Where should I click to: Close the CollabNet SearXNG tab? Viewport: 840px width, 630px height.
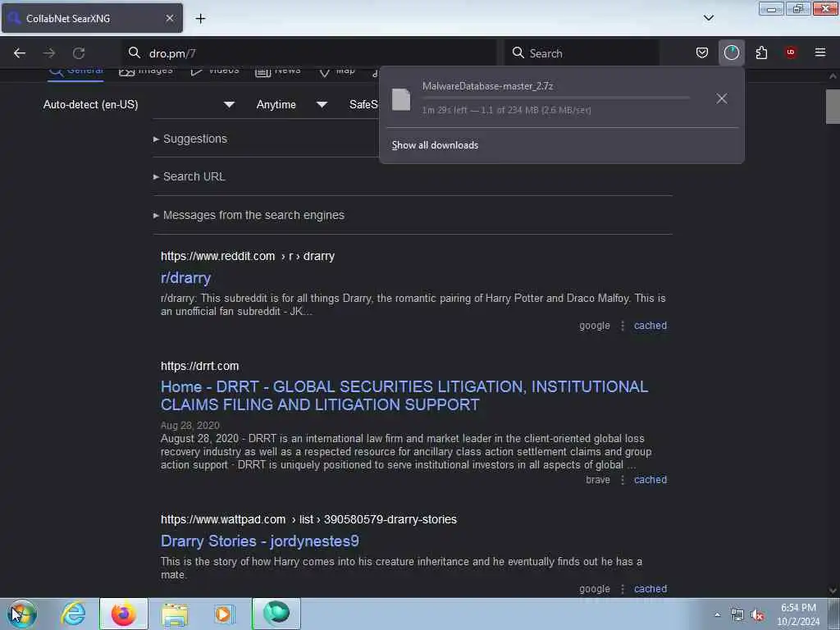pyautogui.click(x=169, y=18)
